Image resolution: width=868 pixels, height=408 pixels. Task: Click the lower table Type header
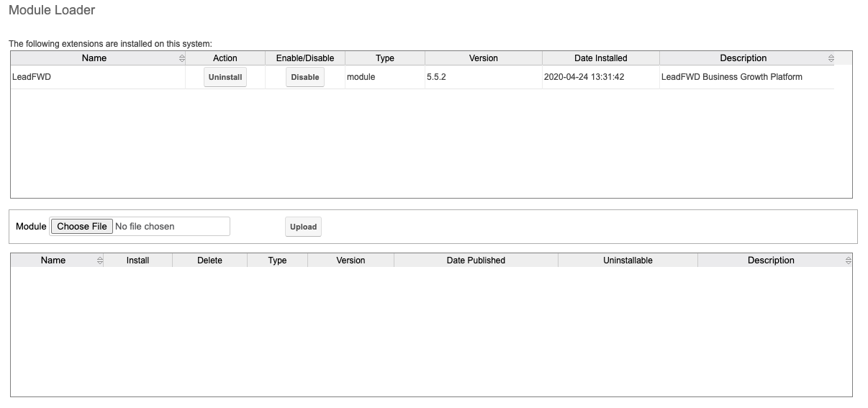277,260
